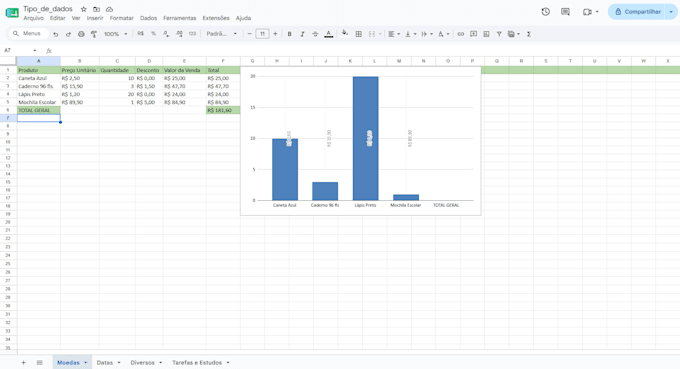Open the font family dropdown

[222, 34]
